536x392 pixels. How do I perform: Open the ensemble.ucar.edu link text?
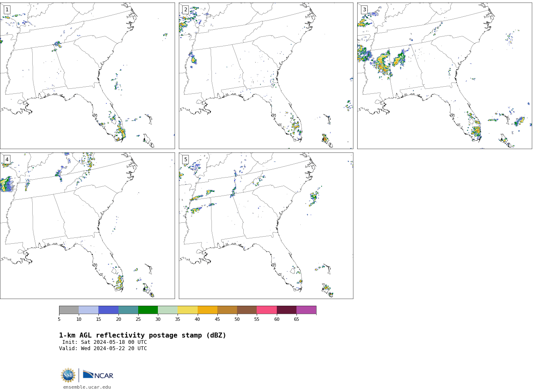(87, 387)
